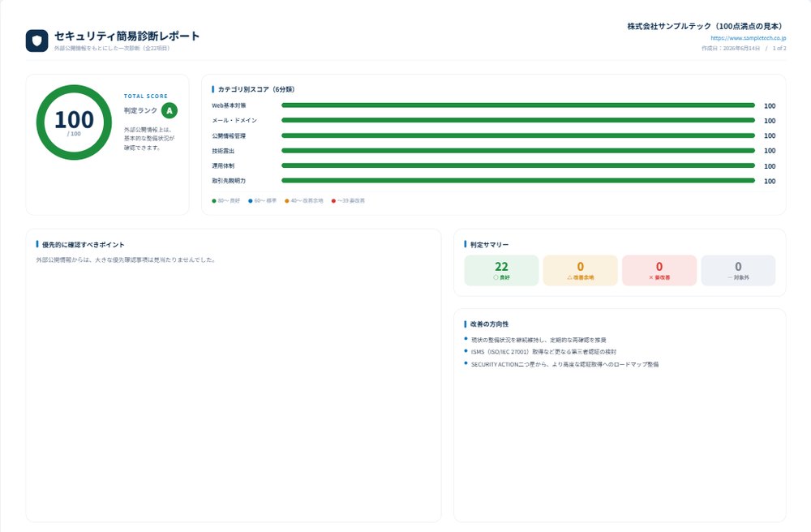Image resolution: width=811 pixels, height=532 pixels.
Task: Click the ISMS ISO/IEC 27001 recommendation bullet
Action: (543, 352)
